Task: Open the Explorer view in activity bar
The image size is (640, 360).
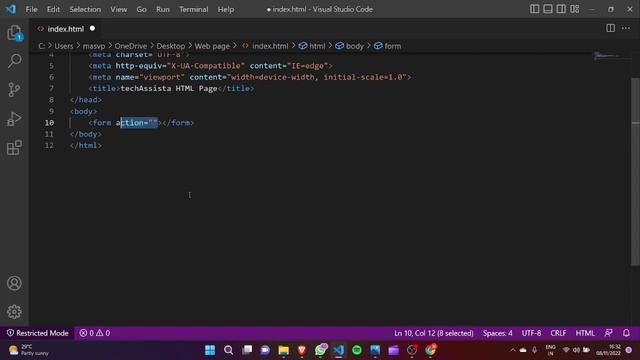Action: click(14, 33)
